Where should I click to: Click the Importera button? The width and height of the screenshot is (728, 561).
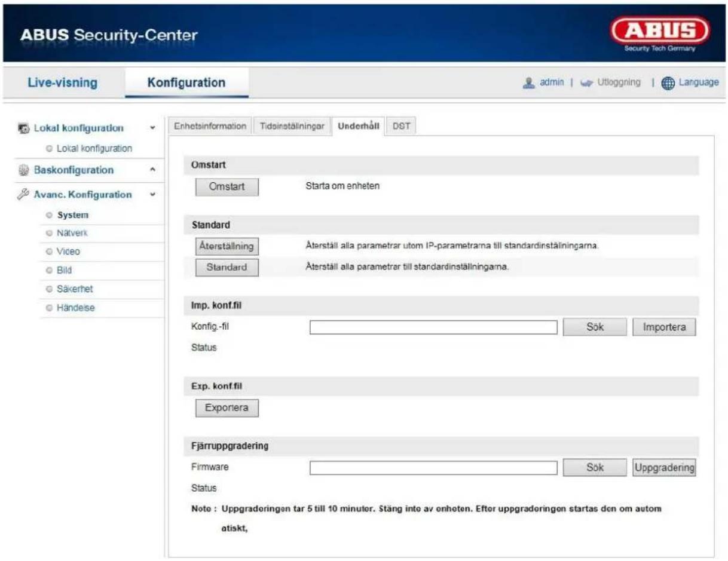click(663, 327)
